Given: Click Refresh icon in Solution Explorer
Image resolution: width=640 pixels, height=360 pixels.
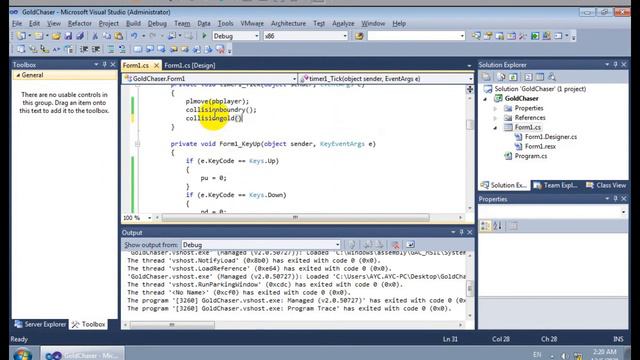Looking at the screenshot, I should point(513,77).
